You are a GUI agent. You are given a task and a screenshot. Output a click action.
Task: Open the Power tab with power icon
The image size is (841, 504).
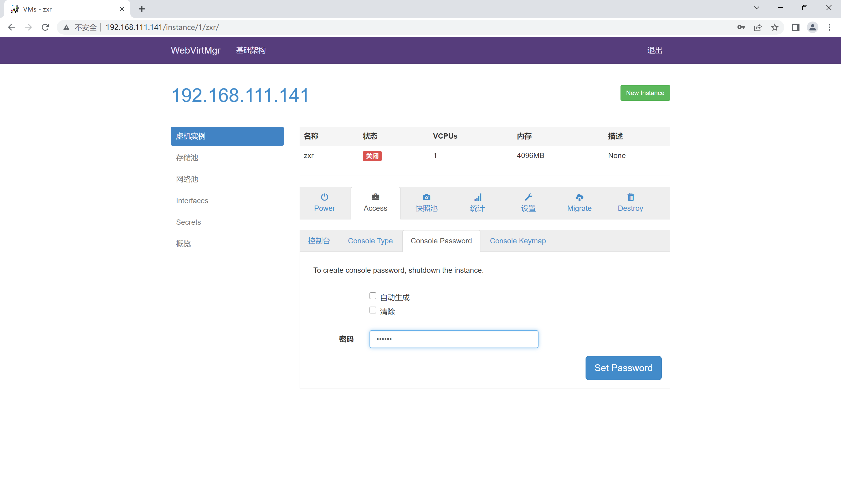(324, 203)
